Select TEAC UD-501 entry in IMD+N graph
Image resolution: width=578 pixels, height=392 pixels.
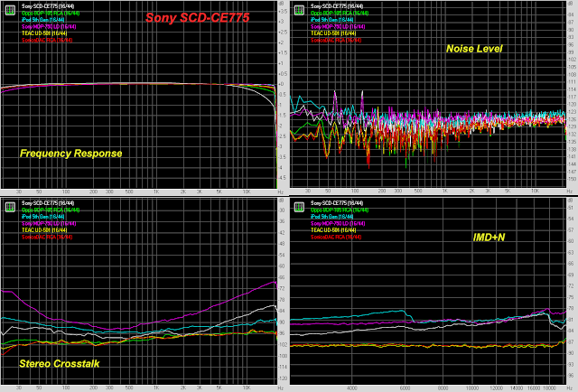click(x=333, y=230)
